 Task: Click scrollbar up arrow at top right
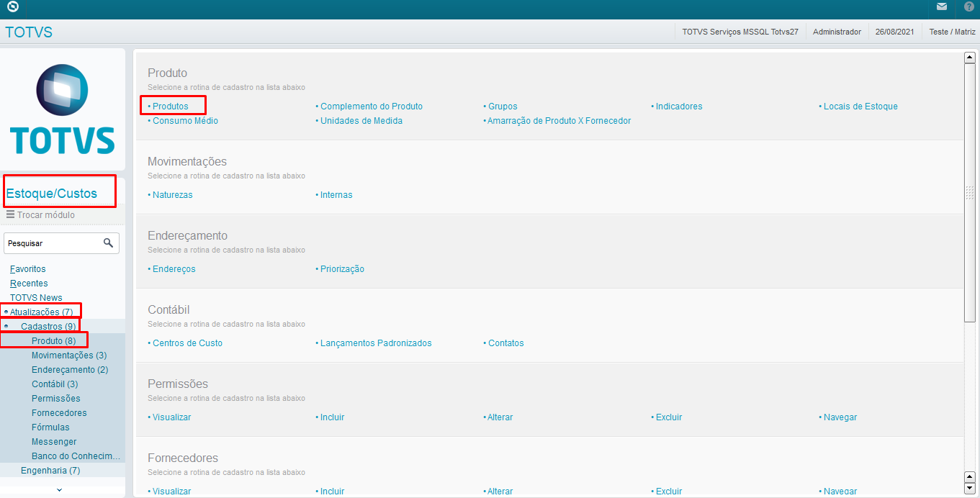click(969, 58)
